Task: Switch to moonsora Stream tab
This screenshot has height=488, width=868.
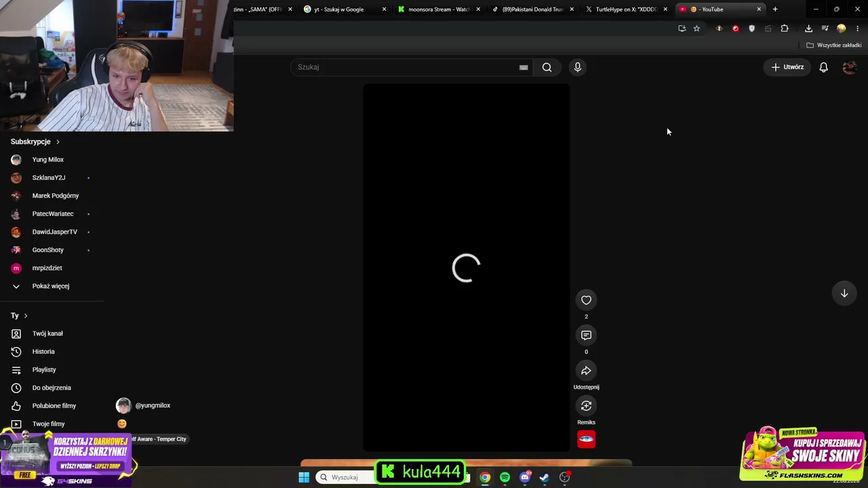Action: tap(439, 9)
